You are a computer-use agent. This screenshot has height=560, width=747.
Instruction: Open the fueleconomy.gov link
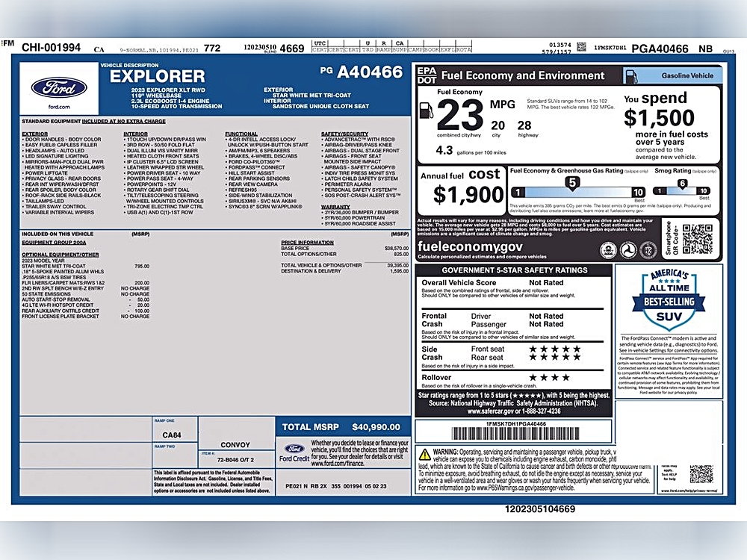point(470,246)
